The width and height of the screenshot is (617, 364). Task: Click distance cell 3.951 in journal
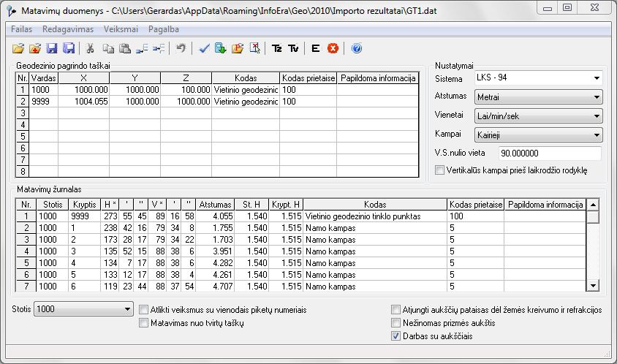click(x=215, y=251)
